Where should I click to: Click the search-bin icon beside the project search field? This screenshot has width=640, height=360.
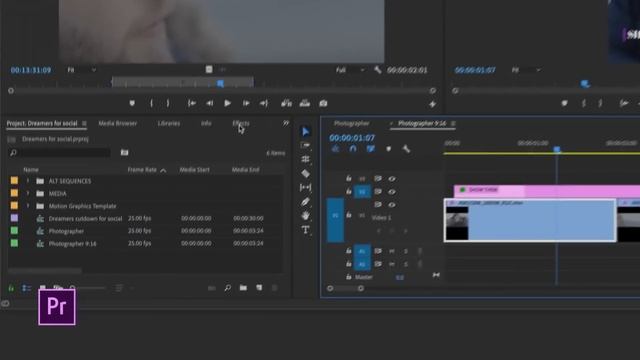click(x=124, y=153)
